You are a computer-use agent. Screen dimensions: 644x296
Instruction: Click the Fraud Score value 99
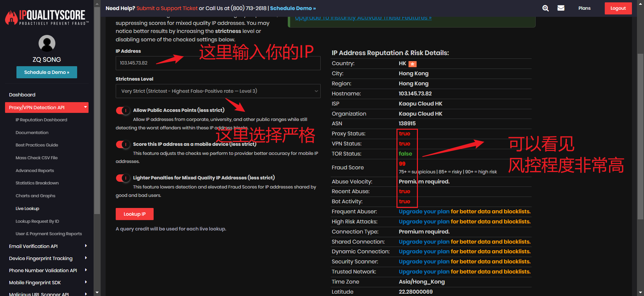tap(402, 164)
